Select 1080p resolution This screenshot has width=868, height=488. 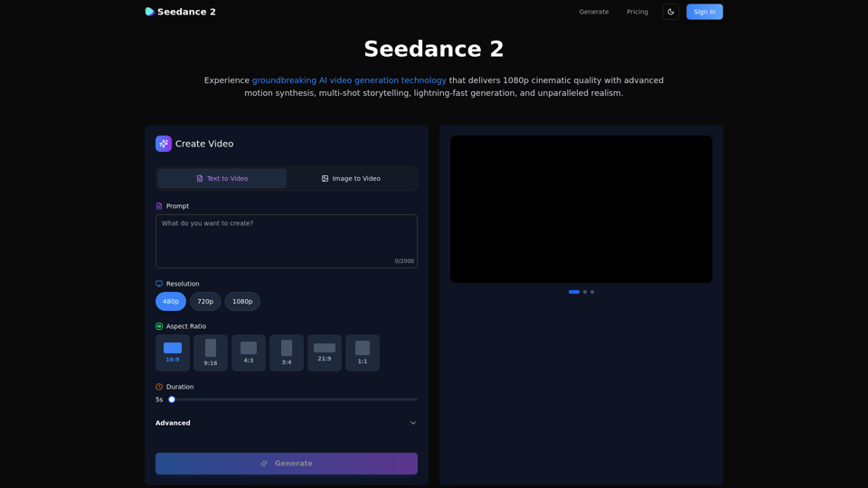tap(242, 302)
